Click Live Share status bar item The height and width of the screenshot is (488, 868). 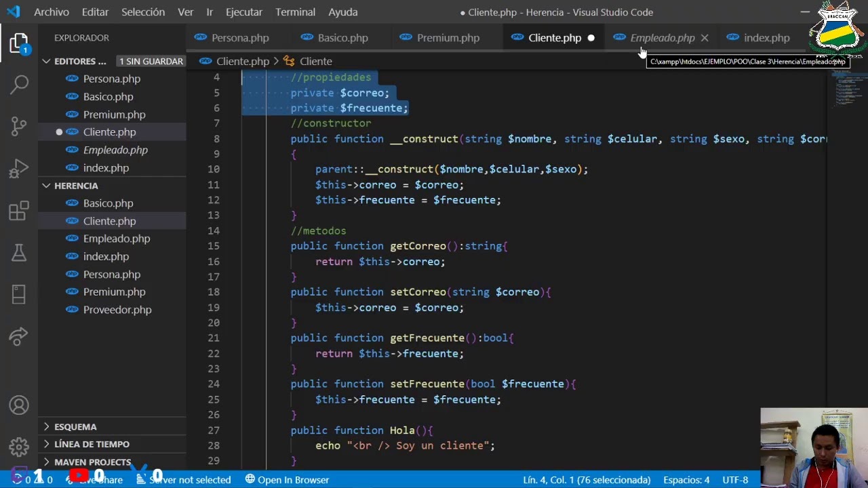[94, 480]
